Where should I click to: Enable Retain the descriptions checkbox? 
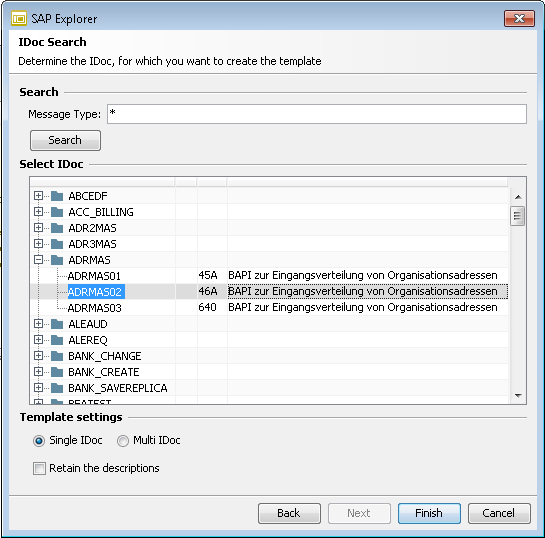pos(39,468)
